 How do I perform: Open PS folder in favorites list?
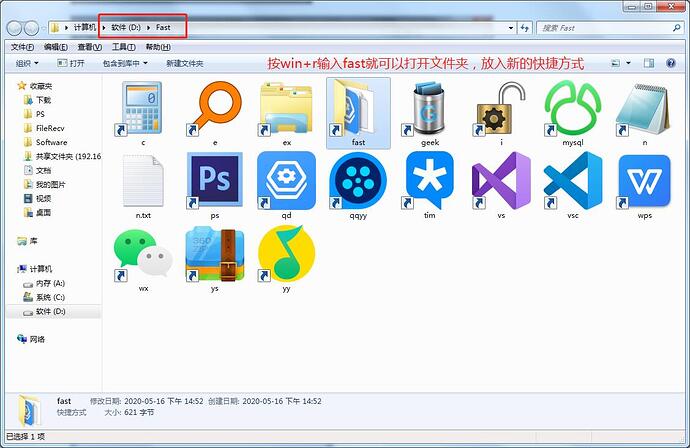coord(34,114)
